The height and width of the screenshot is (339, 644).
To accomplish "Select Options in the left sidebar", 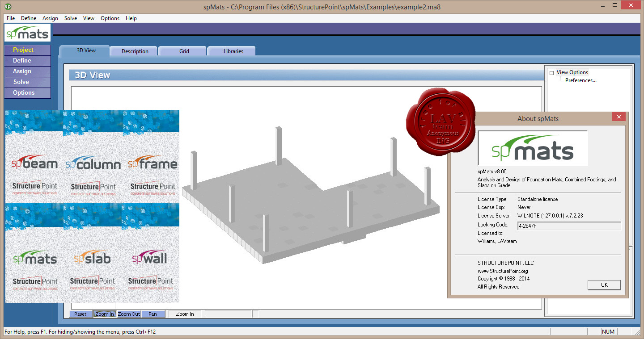I will 27,93.
